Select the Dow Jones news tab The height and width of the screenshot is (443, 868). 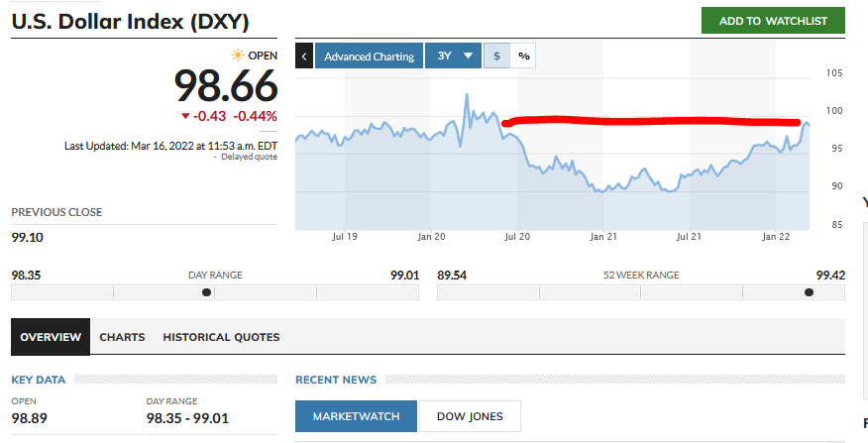click(470, 416)
